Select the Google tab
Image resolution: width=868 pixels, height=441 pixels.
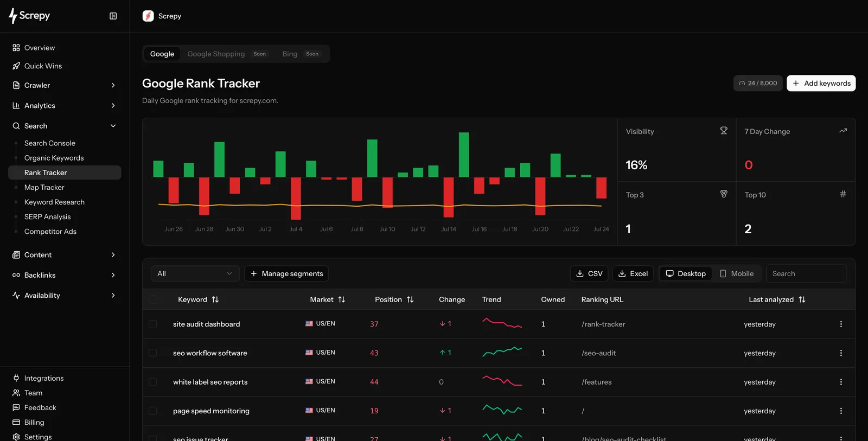coord(162,54)
